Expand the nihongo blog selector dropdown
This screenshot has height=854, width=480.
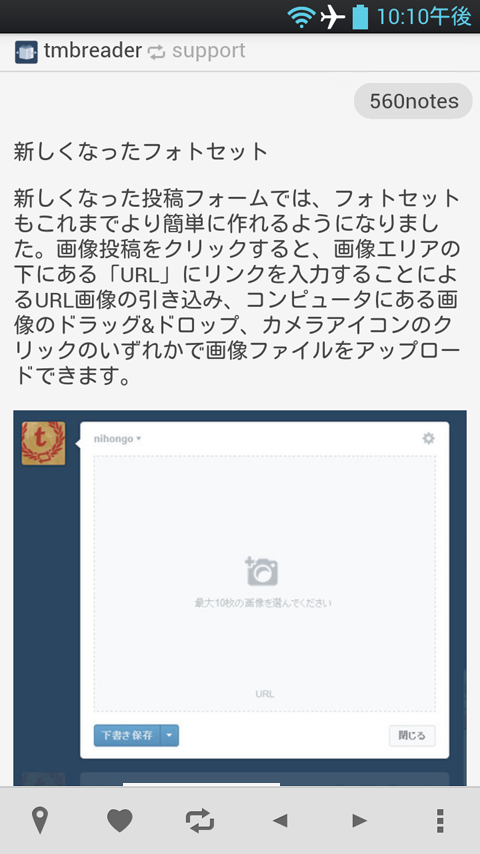pyautogui.click(x=117, y=438)
